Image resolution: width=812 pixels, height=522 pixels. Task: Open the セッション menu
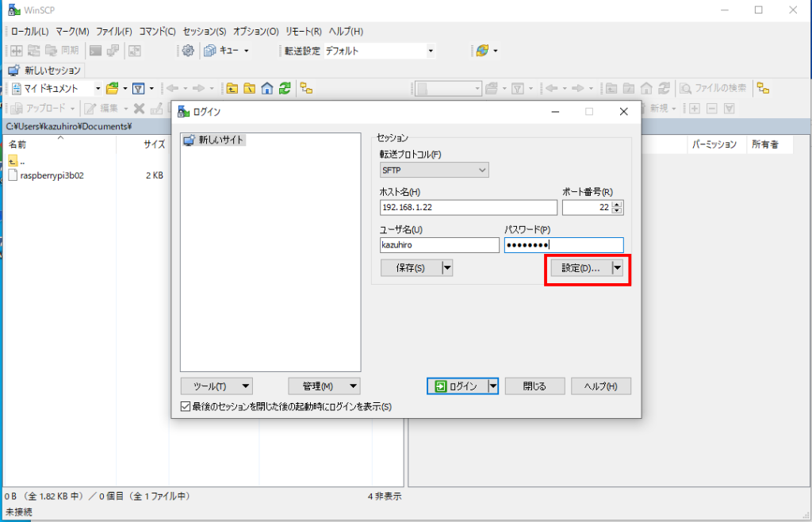coord(205,32)
